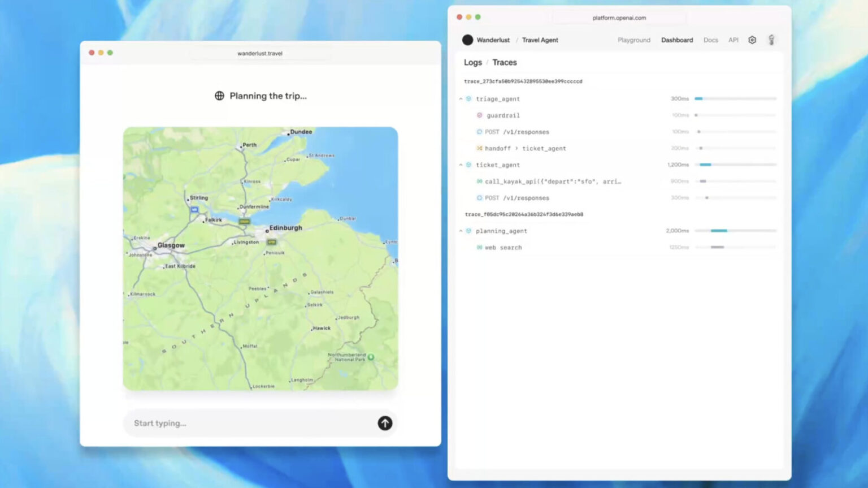Image resolution: width=868 pixels, height=488 pixels.
Task: Open the Docs tab
Action: 710,40
